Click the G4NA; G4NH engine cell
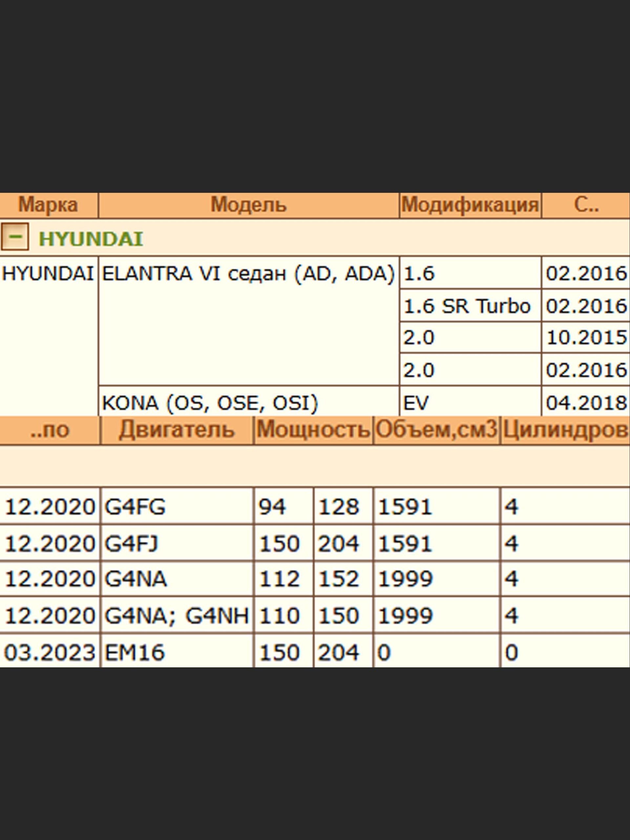This screenshot has width=630, height=840. (x=177, y=616)
